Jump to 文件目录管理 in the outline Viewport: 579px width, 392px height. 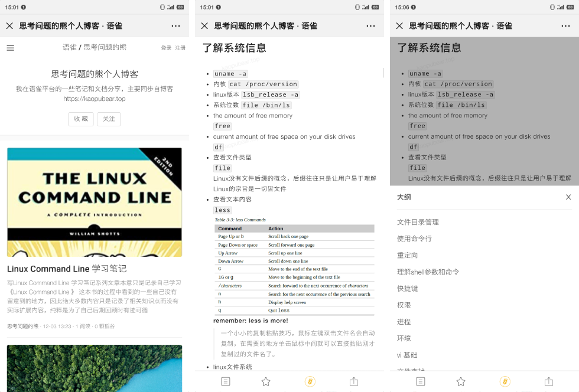[x=418, y=222]
